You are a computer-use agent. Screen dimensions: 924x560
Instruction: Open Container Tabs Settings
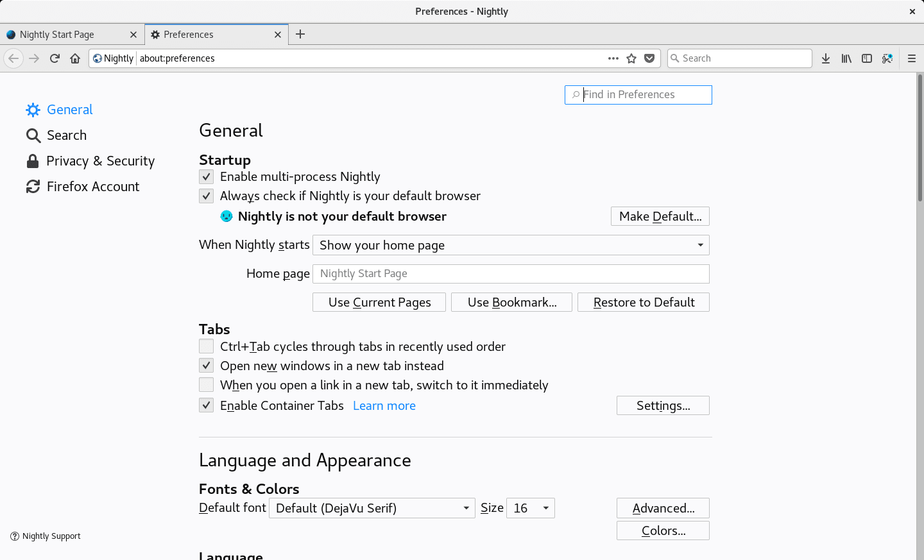pos(663,405)
